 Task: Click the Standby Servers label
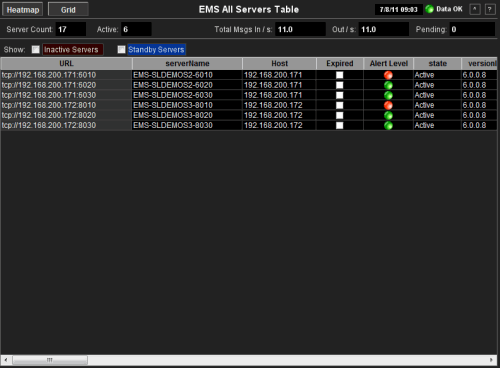click(156, 50)
